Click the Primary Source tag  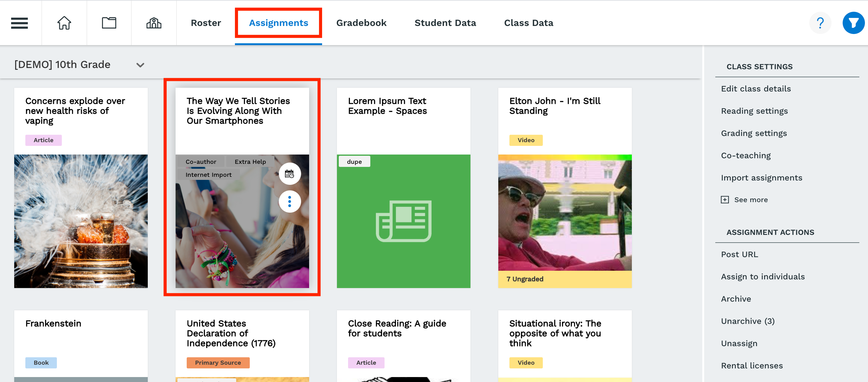218,363
